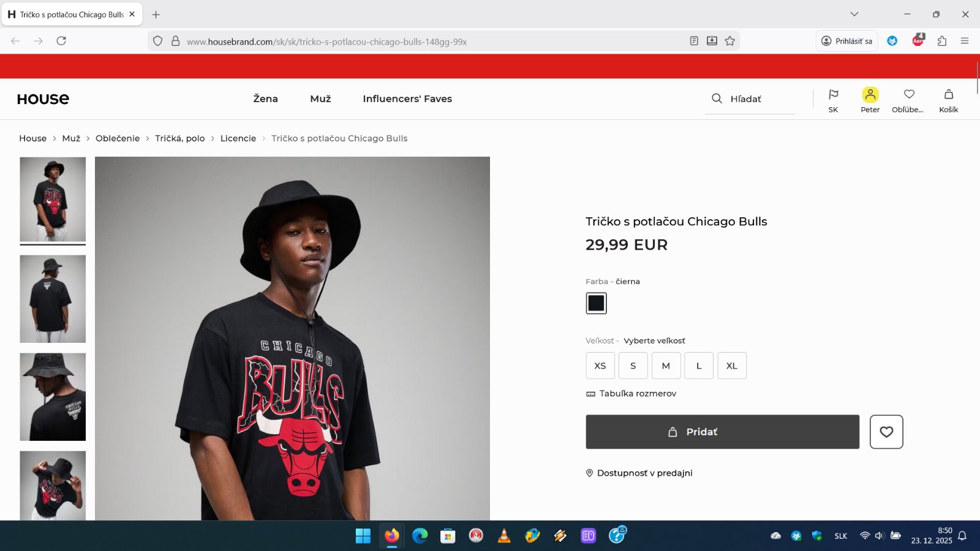
Task: Click the SK language flag icon
Action: pyautogui.click(x=833, y=94)
